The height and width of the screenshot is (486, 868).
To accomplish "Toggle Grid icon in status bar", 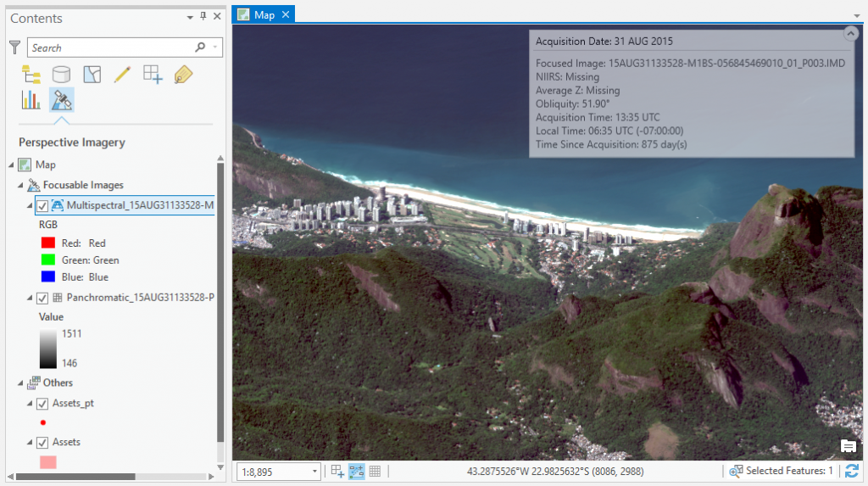I will click(x=375, y=472).
